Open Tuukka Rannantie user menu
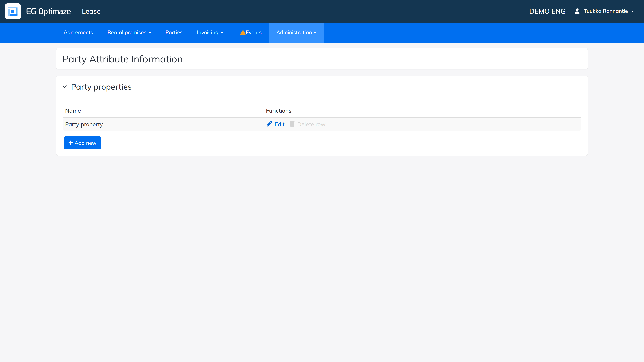644x362 pixels. click(x=604, y=11)
